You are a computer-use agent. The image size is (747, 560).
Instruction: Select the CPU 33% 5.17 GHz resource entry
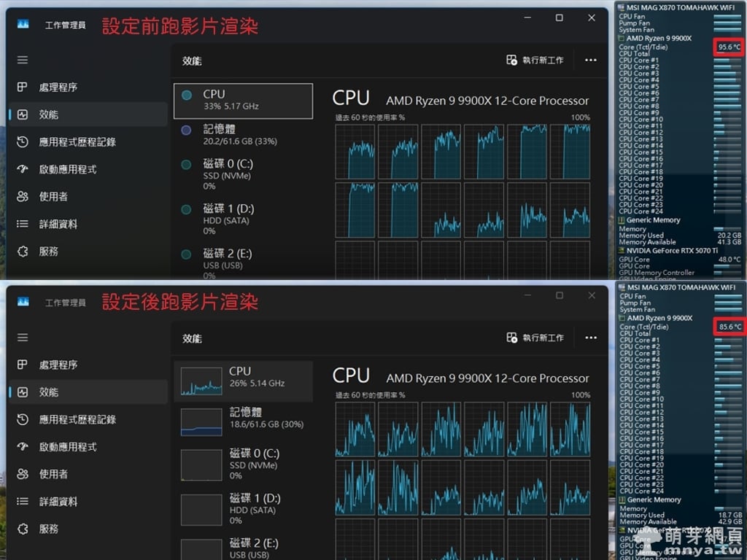tap(243, 100)
